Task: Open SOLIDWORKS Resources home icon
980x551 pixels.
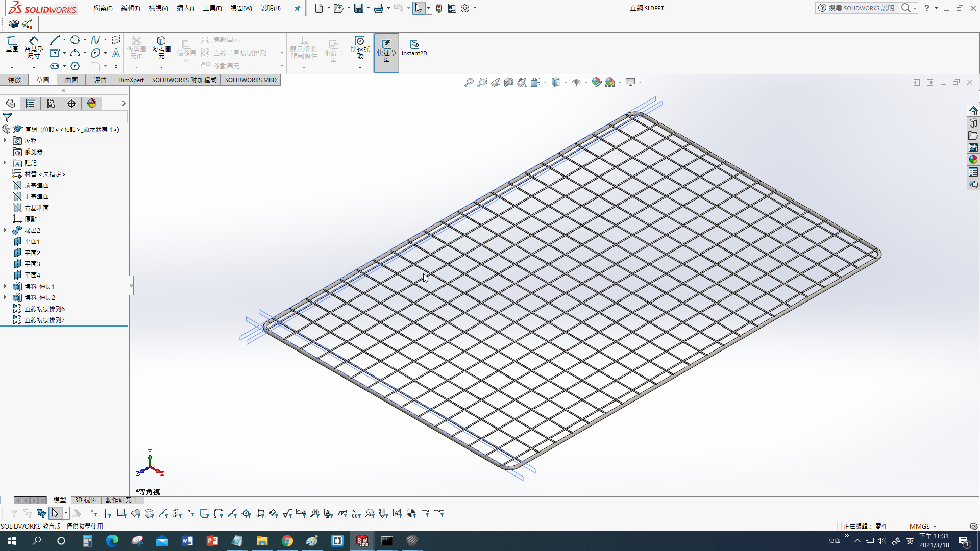Action: [973, 111]
